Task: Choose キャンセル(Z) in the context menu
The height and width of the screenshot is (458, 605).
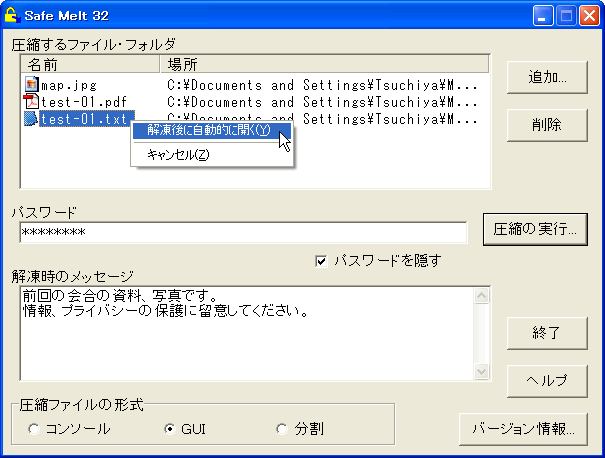Action: (x=212, y=155)
